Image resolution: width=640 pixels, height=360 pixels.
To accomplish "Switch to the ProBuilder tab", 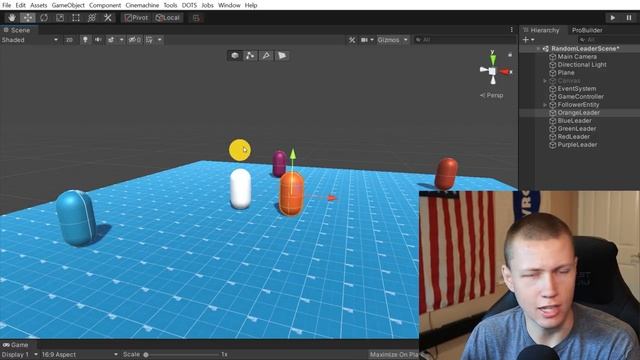I will click(587, 30).
